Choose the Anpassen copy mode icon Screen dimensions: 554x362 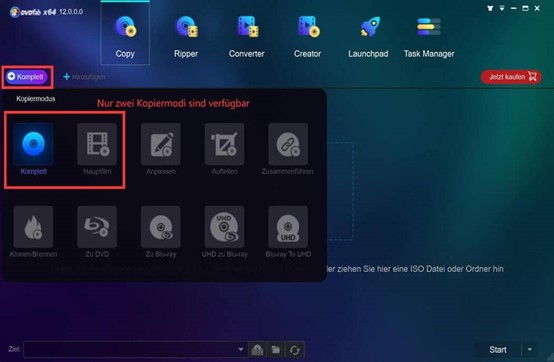[161, 144]
